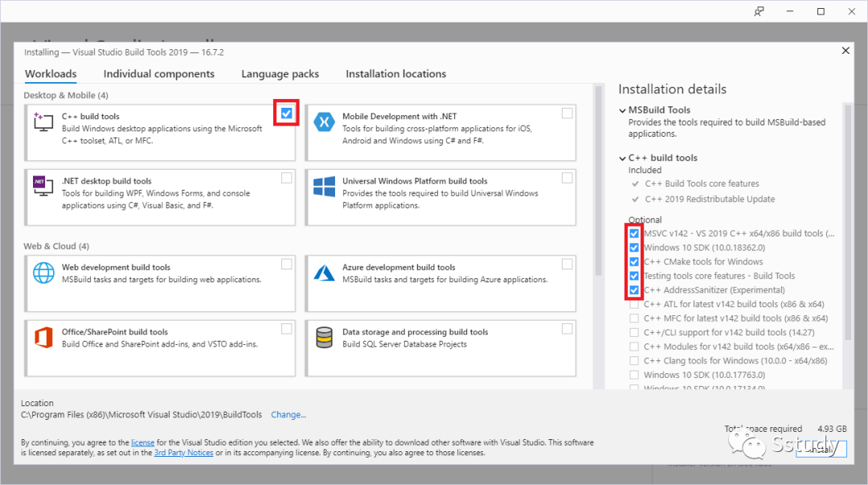The width and height of the screenshot is (868, 485).
Task: Uncheck the C++ build tools workload checkbox
Action: coord(286,113)
